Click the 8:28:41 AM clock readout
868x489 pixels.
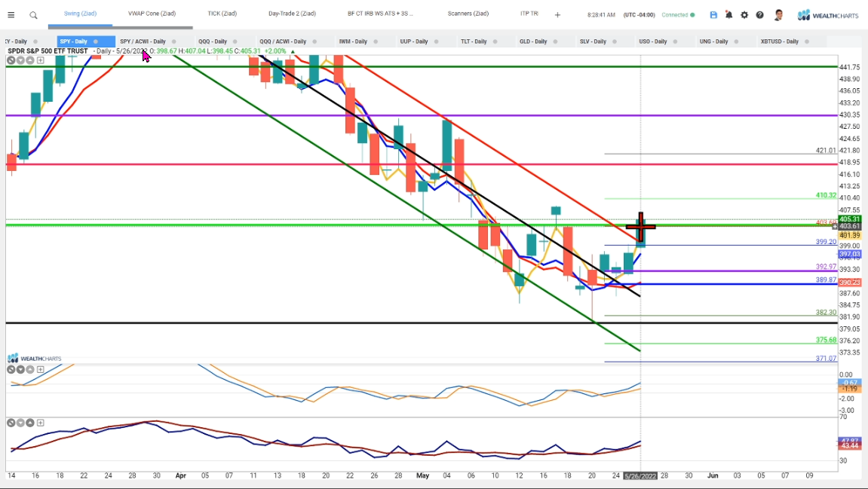[601, 15]
